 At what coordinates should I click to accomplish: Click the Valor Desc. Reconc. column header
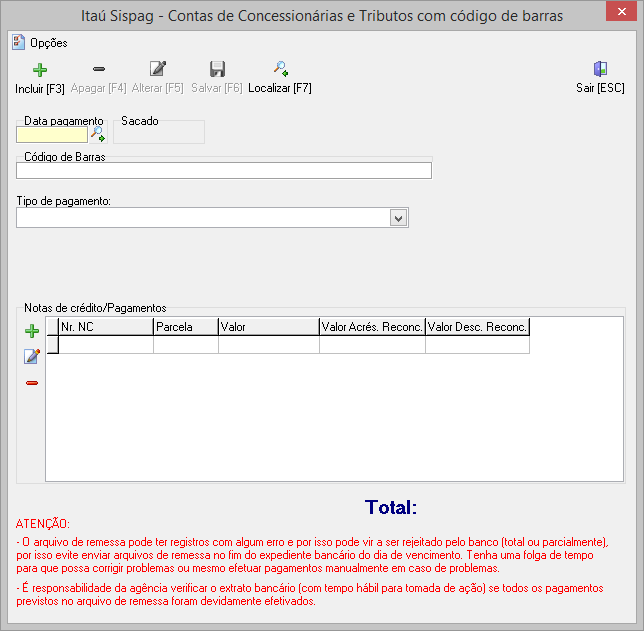[477, 327]
